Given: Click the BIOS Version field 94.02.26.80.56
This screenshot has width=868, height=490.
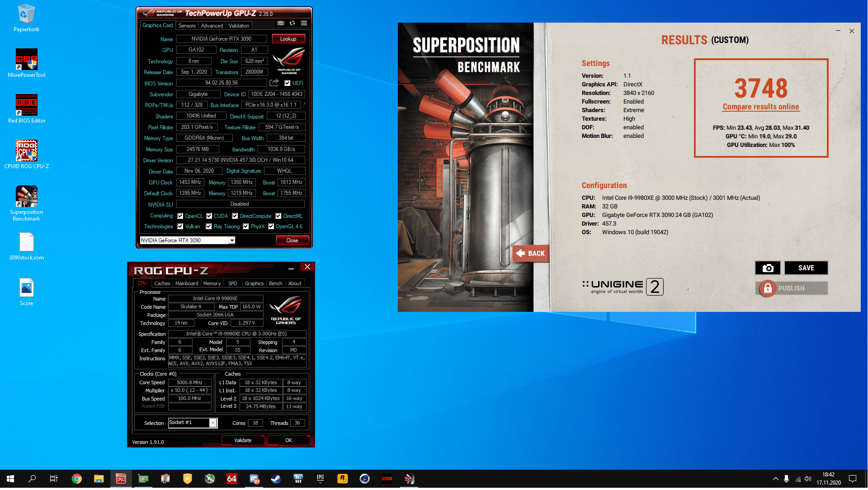Looking at the screenshot, I should (222, 83).
